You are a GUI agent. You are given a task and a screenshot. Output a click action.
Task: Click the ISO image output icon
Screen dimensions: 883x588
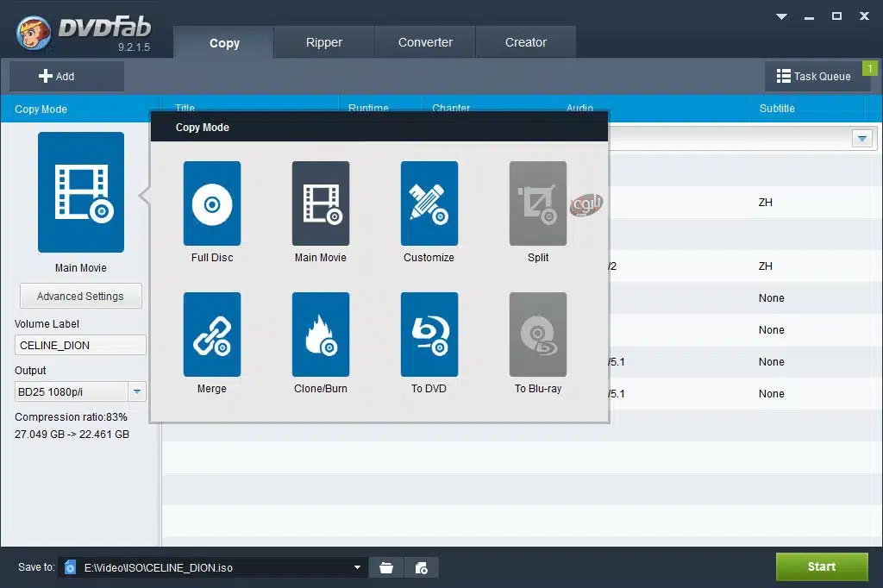coord(421,567)
